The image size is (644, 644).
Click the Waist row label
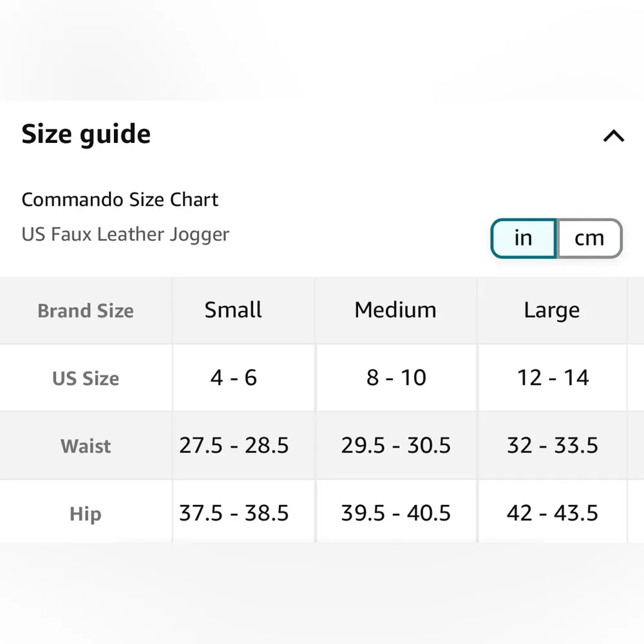[x=86, y=446]
